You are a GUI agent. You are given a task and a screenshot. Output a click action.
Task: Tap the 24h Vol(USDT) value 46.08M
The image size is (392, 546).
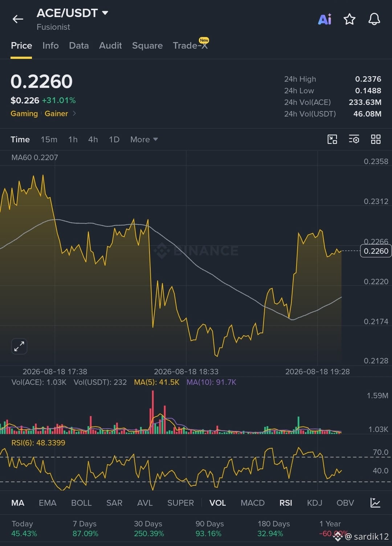click(367, 114)
